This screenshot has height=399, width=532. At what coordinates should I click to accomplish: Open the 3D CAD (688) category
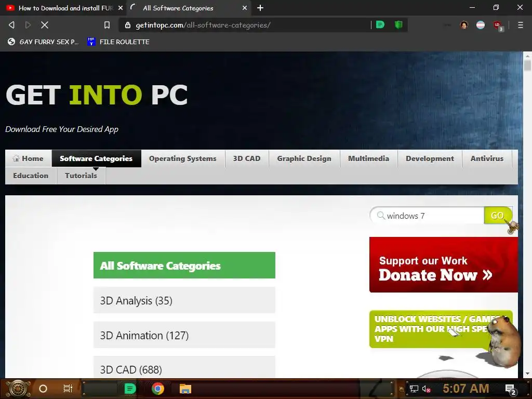tap(184, 368)
